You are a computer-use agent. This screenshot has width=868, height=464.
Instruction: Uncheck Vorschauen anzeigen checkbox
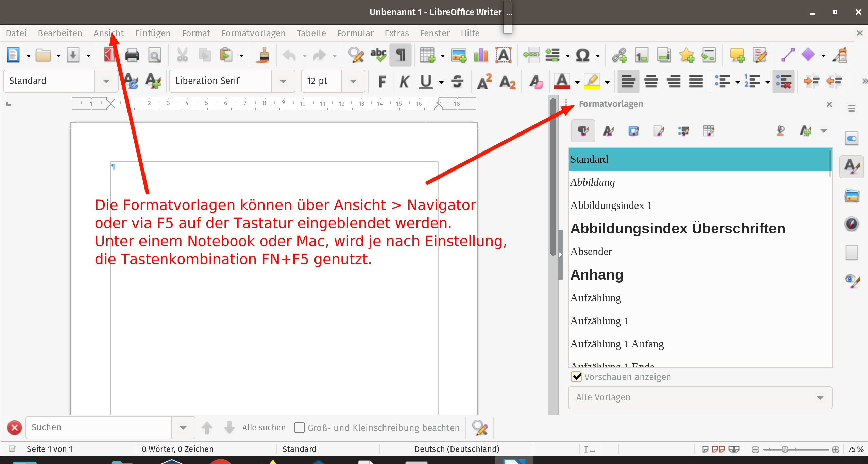tap(576, 377)
